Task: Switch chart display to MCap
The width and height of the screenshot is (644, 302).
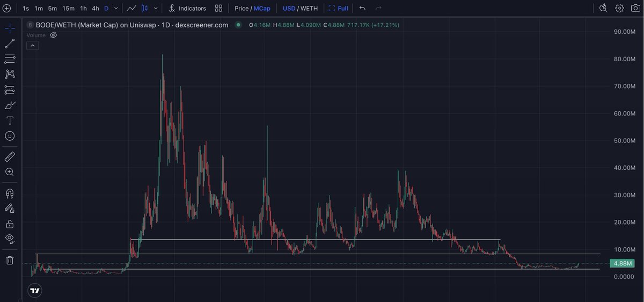Action: pos(262,9)
